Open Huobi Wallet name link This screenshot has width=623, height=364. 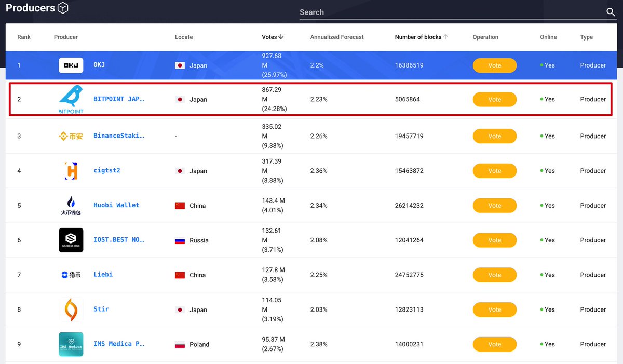[x=116, y=205]
